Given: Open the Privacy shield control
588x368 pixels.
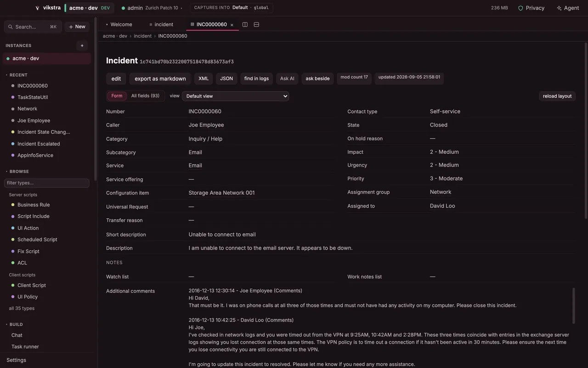Looking at the screenshot, I should click(x=531, y=8).
